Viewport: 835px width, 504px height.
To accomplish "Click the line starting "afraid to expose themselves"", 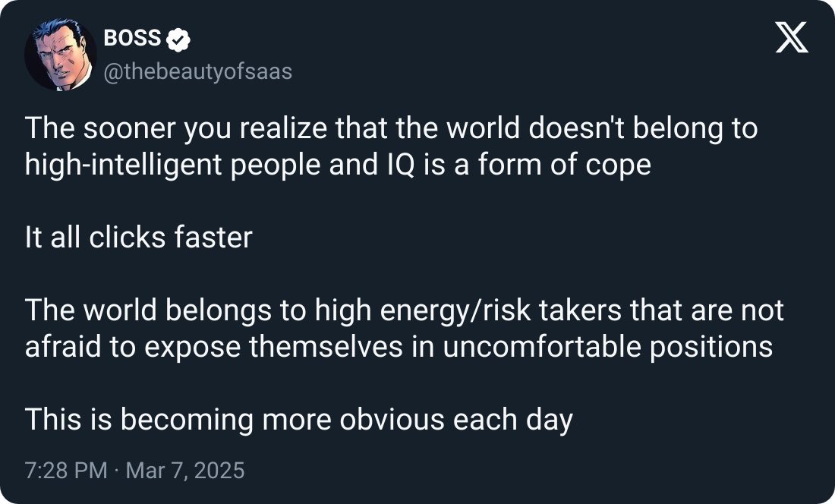I will 399,346.
